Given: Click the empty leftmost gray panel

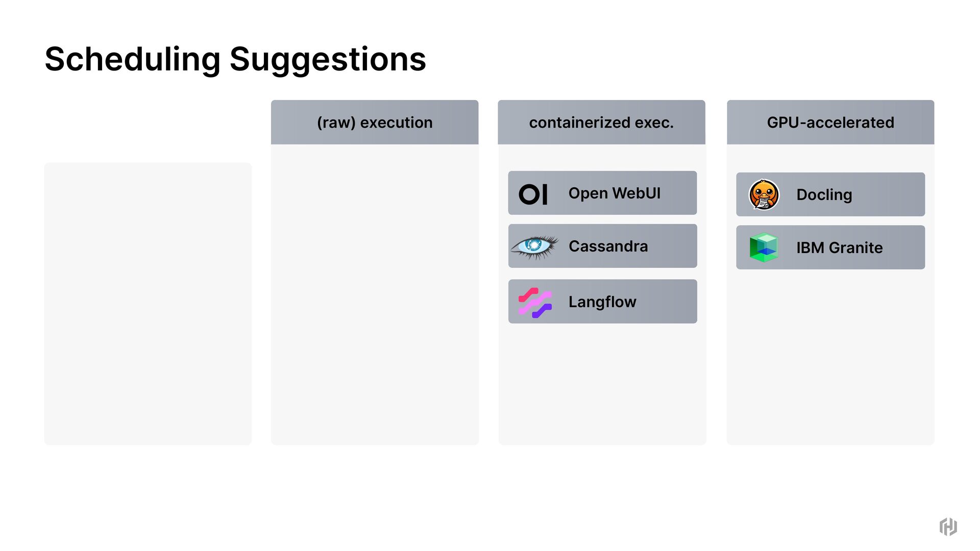Looking at the screenshot, I should [x=148, y=304].
